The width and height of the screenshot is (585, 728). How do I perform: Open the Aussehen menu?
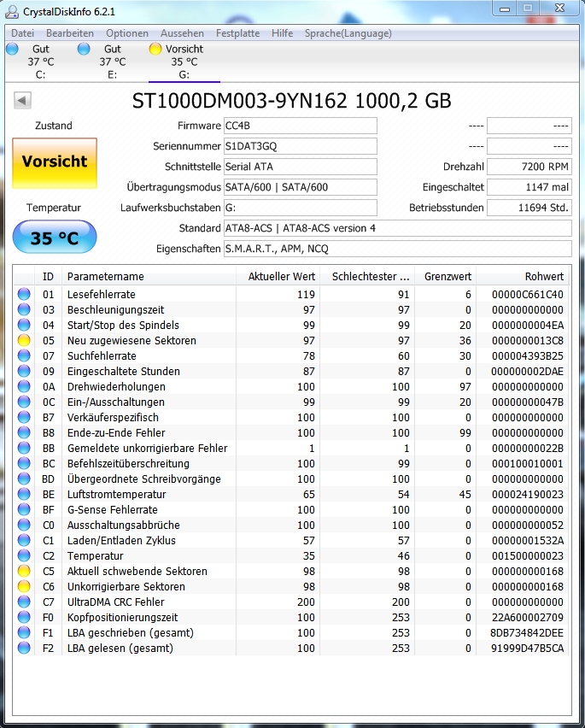pyautogui.click(x=182, y=33)
